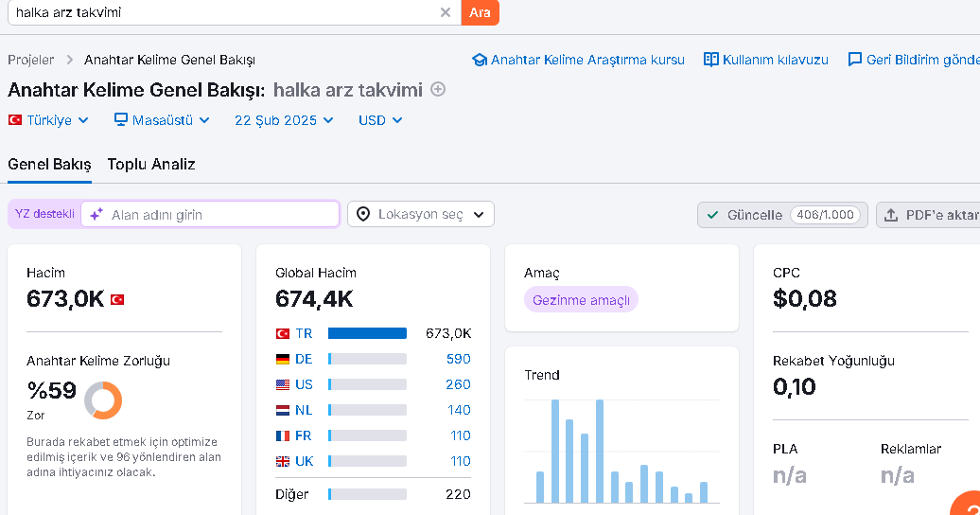
Task: Click the keyword difficulty donut chart
Action: tap(103, 400)
